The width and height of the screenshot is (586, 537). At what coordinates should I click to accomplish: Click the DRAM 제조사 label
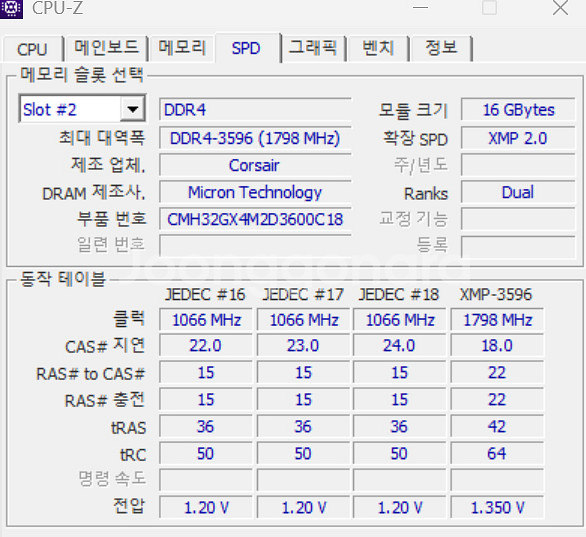point(93,193)
